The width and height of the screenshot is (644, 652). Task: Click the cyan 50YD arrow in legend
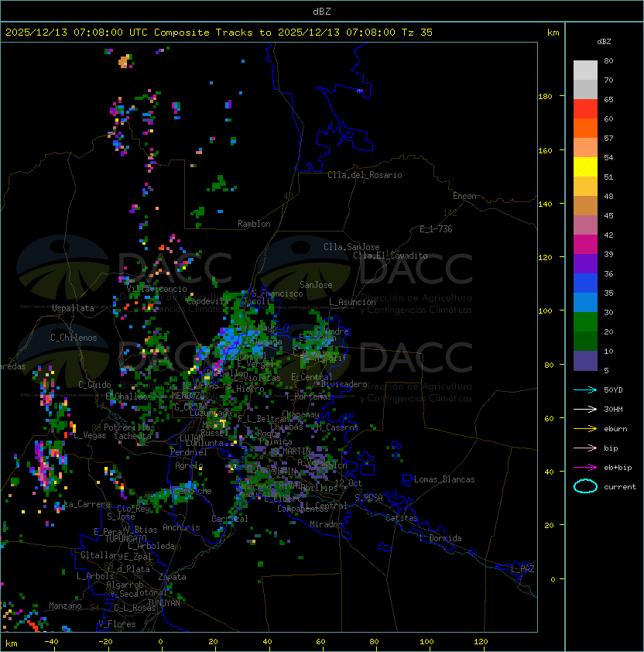click(585, 389)
